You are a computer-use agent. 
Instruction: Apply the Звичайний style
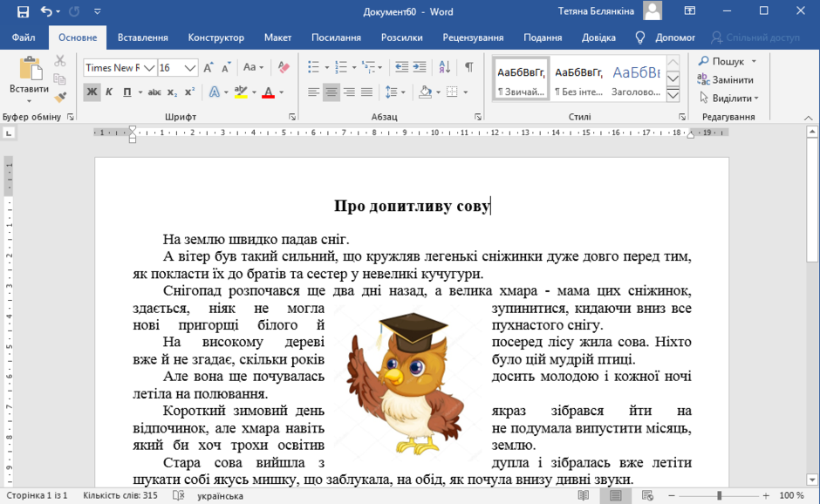[x=520, y=79]
